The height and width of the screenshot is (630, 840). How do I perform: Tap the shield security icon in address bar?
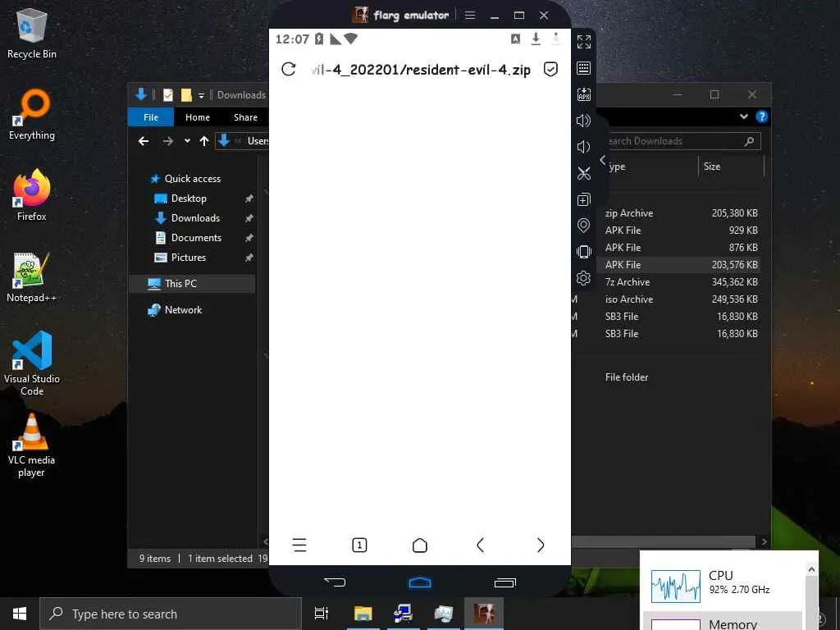click(550, 69)
